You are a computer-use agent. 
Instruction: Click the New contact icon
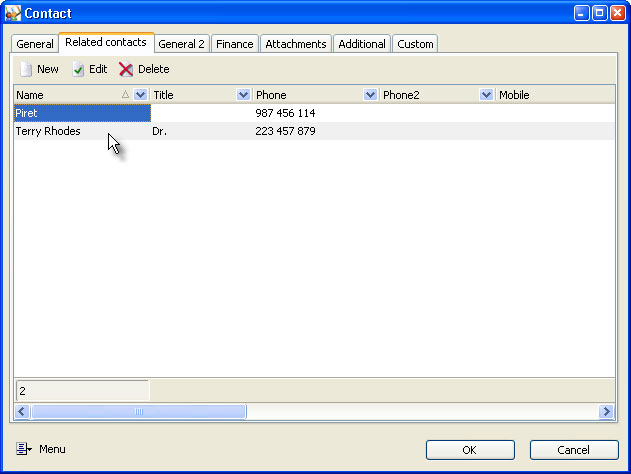[26, 70]
